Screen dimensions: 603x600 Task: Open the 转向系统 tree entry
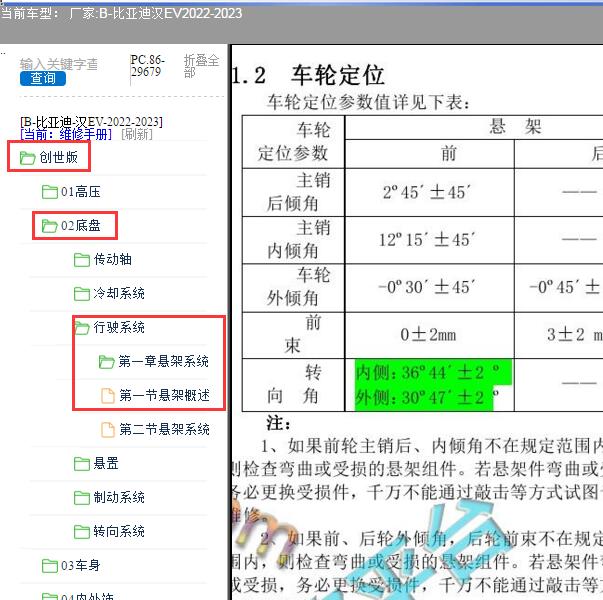(119, 531)
